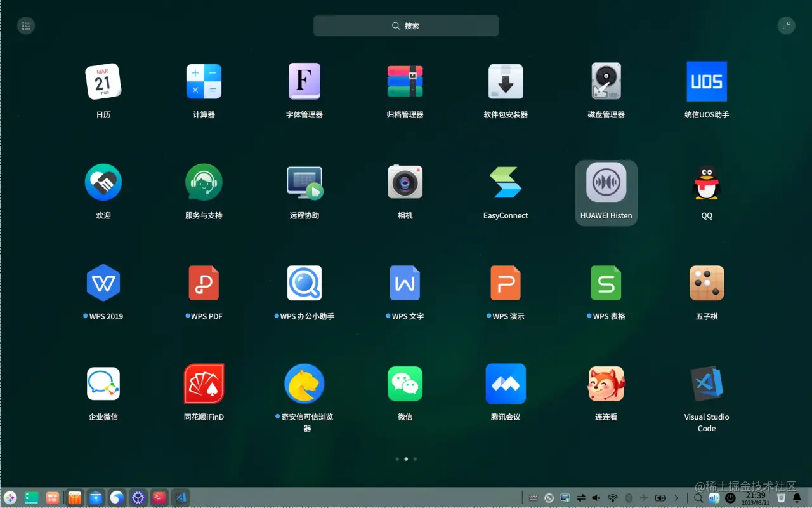Launch QQ penguin app
Image resolution: width=812 pixels, height=508 pixels.
pos(707,183)
